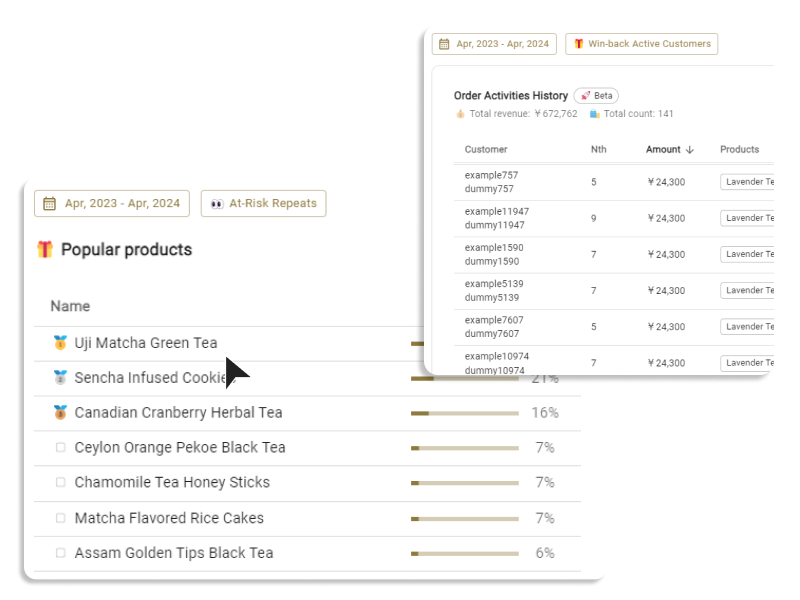Click the silver medal icon beside Sencha Infused Cookies
800x600 pixels.
tap(60, 378)
